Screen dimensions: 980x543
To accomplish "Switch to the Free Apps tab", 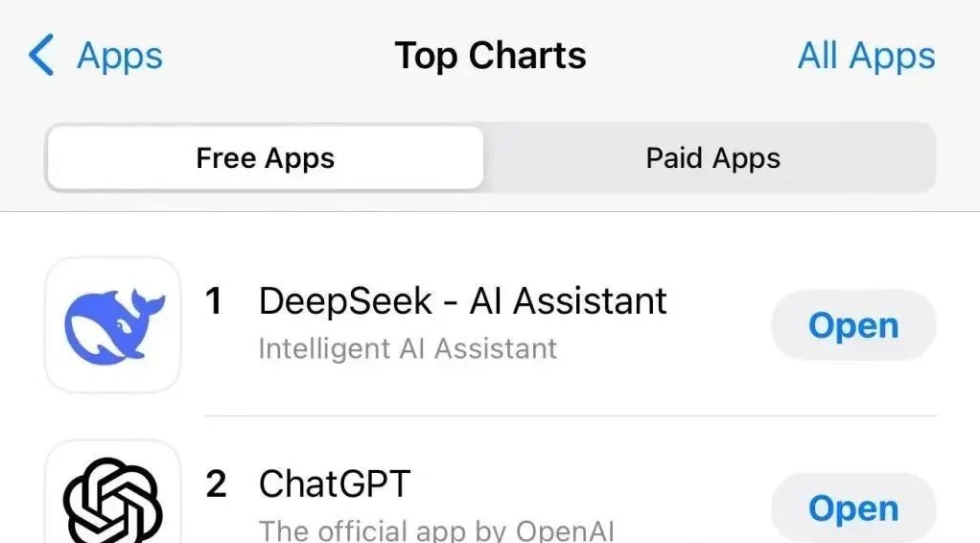I will [265, 158].
